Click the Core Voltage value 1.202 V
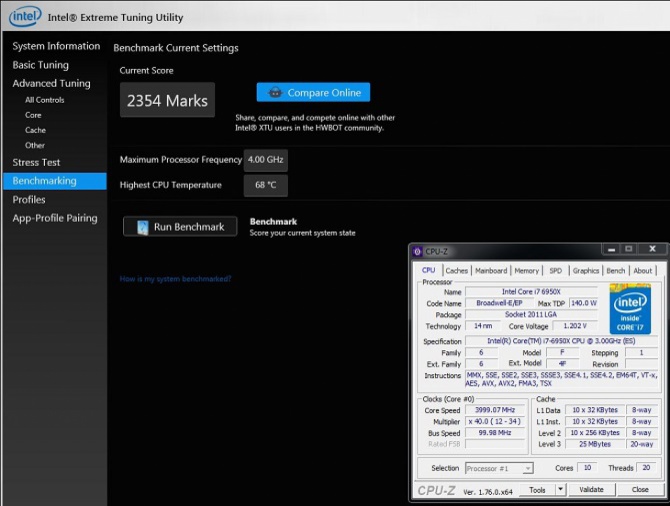Image resolution: width=670 pixels, height=506 pixels. tap(575, 326)
